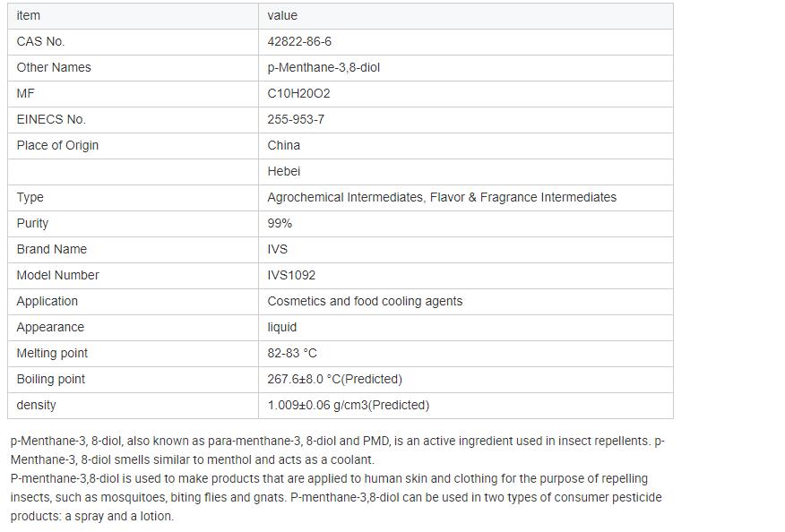
Task: Click the paragraph line ending "a spray and a lotion"
Action: coord(92,516)
